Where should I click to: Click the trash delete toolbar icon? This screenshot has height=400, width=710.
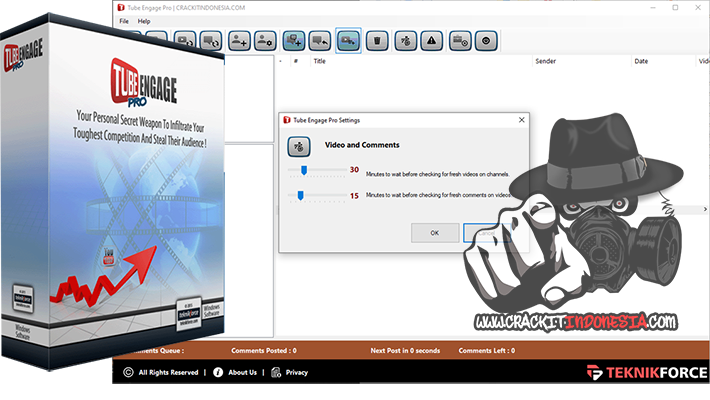pos(376,41)
